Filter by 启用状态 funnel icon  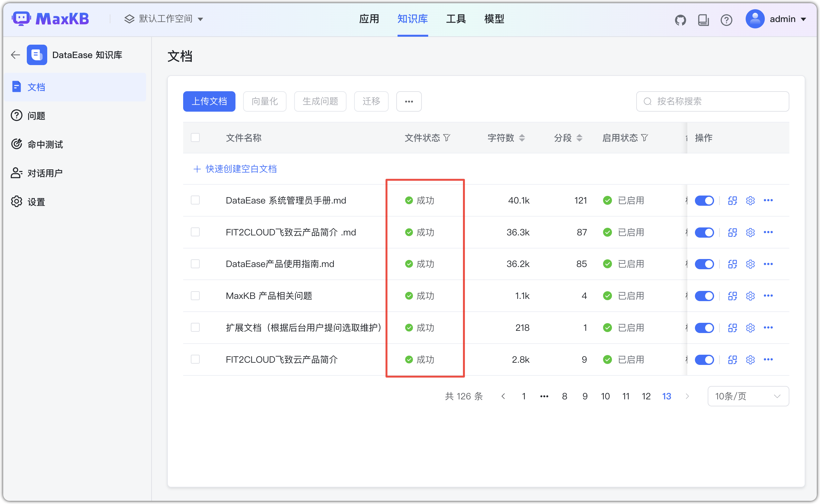(644, 138)
